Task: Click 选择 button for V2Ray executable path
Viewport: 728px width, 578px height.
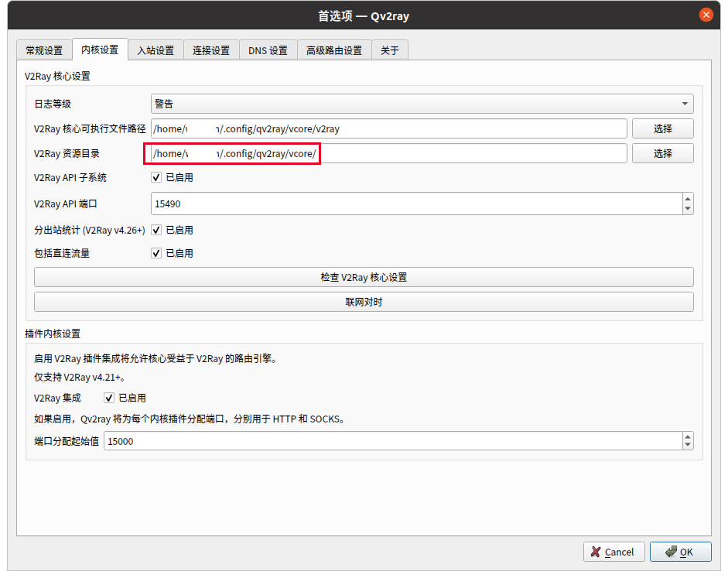Action: (x=662, y=128)
